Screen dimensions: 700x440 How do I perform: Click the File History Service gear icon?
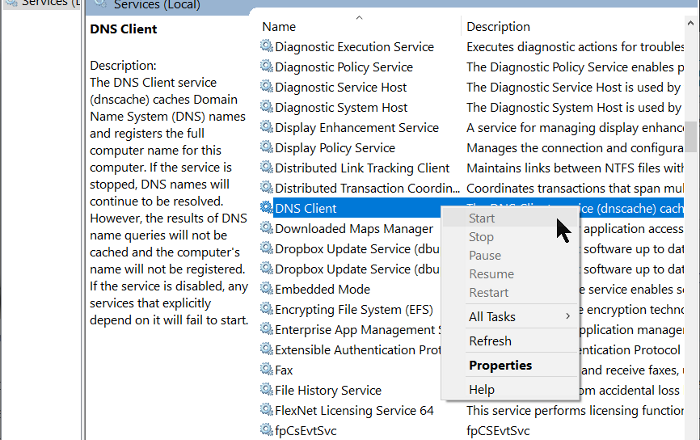point(266,390)
